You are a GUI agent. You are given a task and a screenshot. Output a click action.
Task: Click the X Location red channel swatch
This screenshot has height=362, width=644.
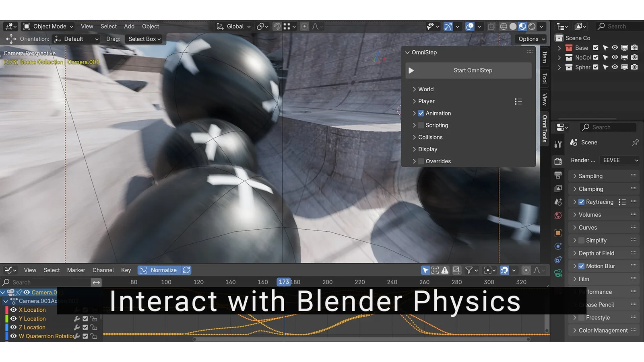tap(7, 310)
